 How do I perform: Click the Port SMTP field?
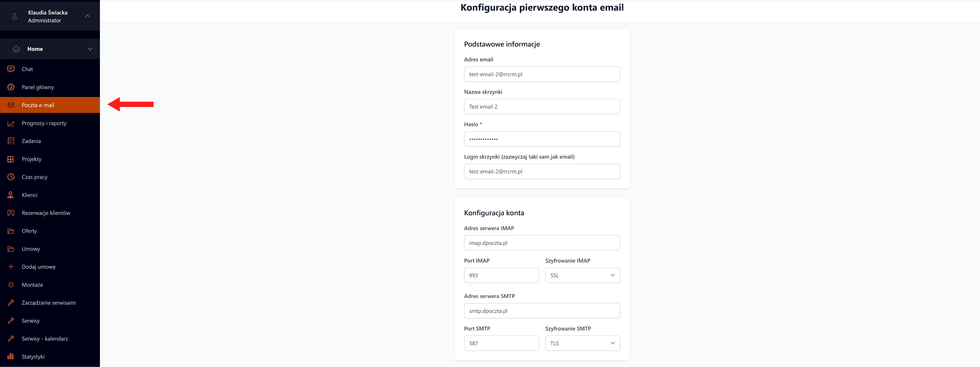pos(501,343)
